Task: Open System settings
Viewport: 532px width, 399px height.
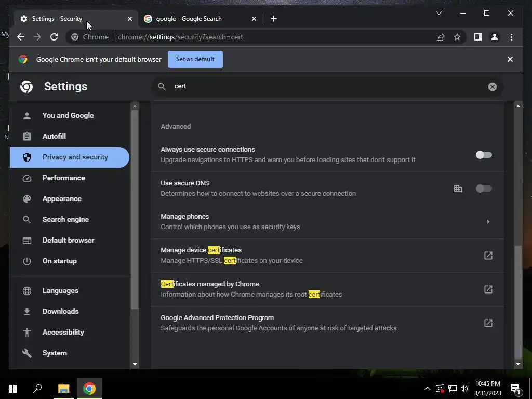Action: pos(69,353)
